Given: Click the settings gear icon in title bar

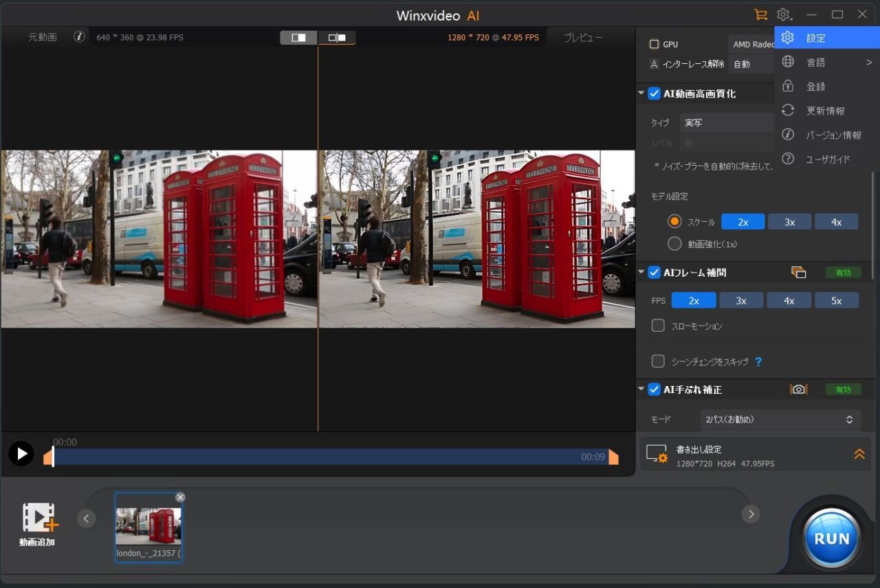Looking at the screenshot, I should (784, 14).
